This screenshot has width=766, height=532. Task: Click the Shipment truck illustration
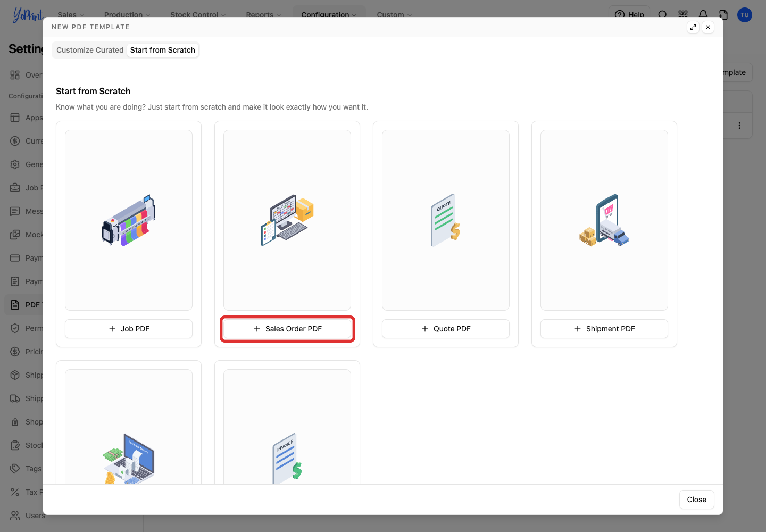point(604,220)
